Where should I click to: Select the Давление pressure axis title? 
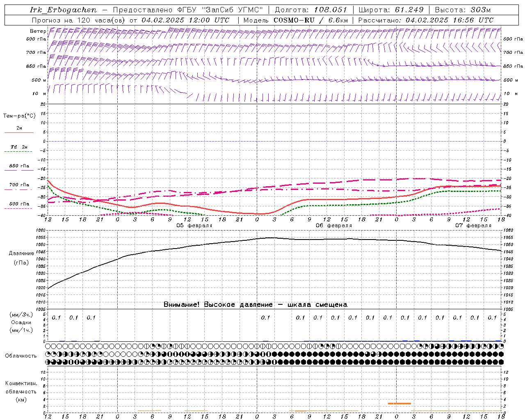coord(21,253)
